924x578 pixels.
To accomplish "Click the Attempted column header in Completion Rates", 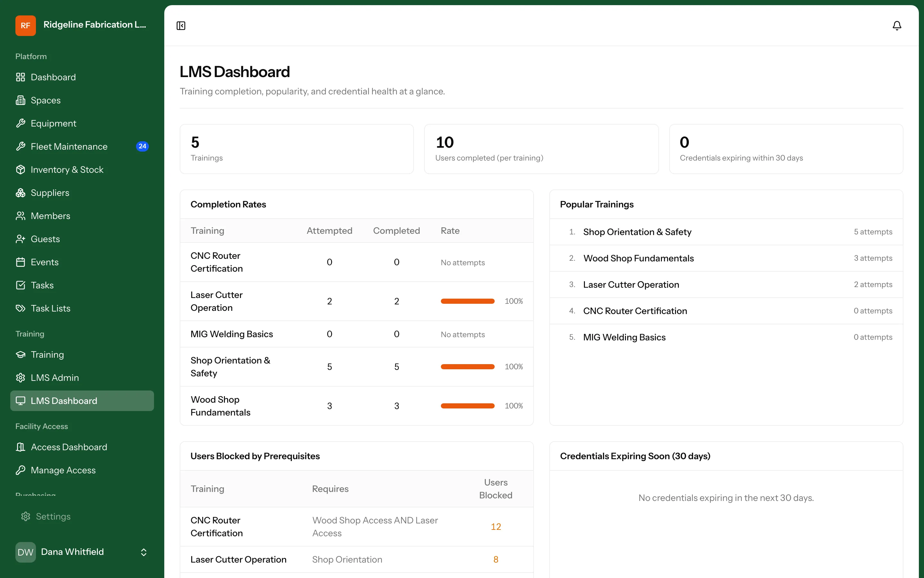I will pos(329,231).
